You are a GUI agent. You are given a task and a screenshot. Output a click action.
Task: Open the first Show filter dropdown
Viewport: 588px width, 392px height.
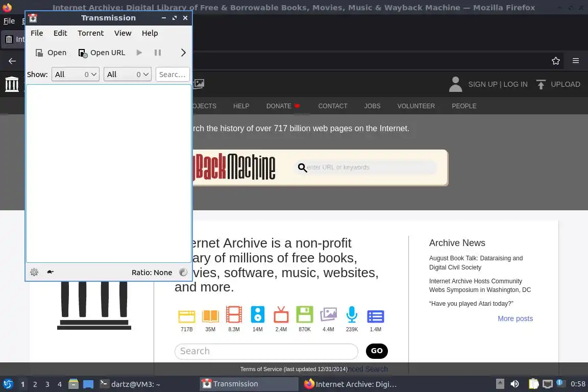click(76, 75)
